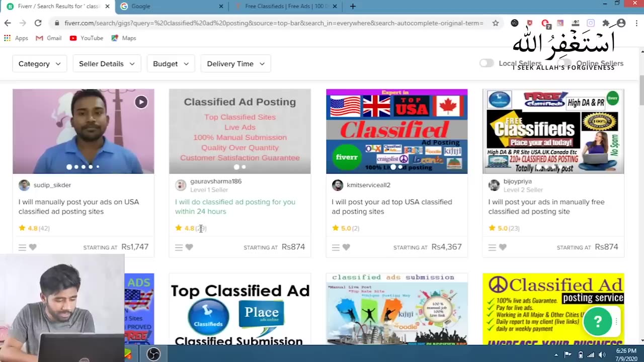
Task: Open list menu icon on bijoypriya's gig
Action: click(x=492, y=247)
